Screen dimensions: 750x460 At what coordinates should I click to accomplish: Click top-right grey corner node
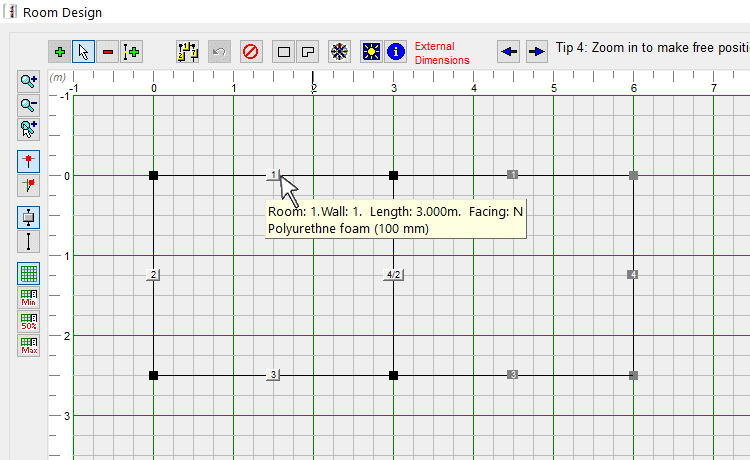pos(633,175)
